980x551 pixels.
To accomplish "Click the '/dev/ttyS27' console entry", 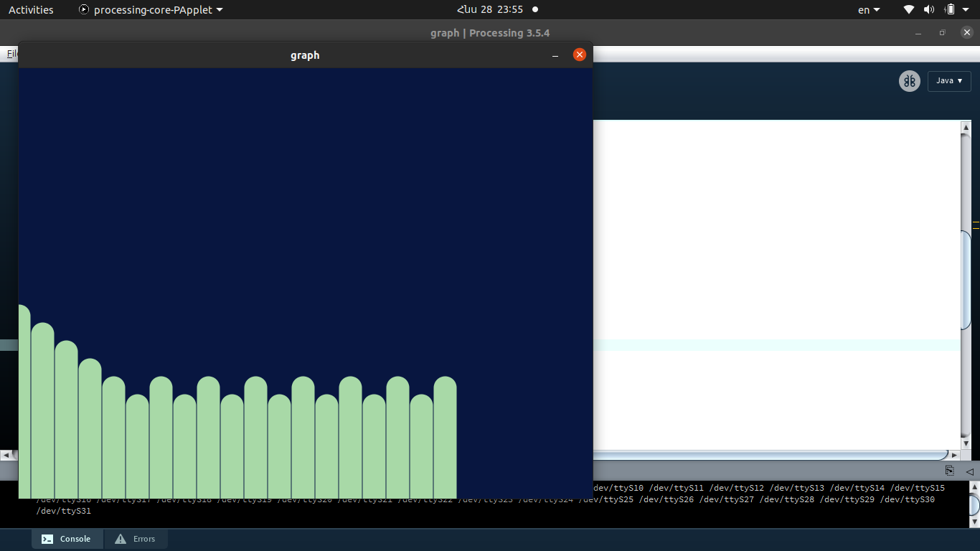I will (727, 499).
